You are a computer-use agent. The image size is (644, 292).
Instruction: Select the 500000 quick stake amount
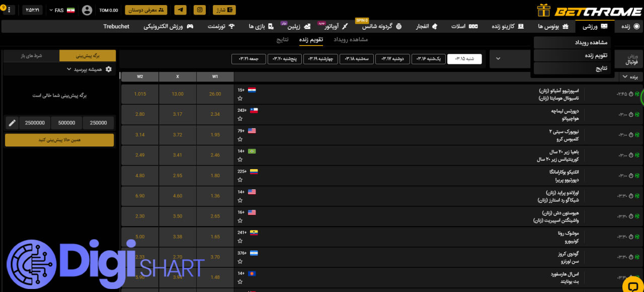point(66,122)
